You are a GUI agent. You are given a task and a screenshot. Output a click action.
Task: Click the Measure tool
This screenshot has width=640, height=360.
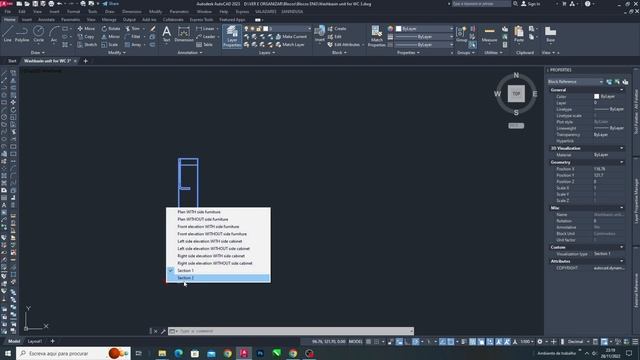tap(489, 34)
